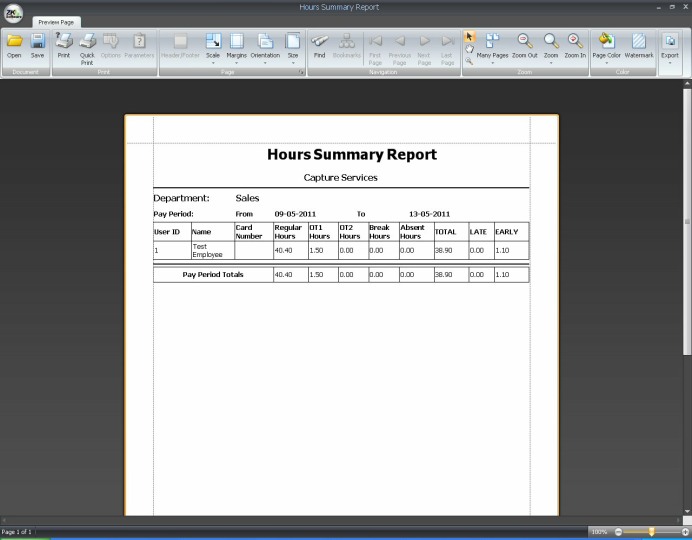Click the zoom slider handle
The width and height of the screenshot is (692, 540).
tap(652, 532)
